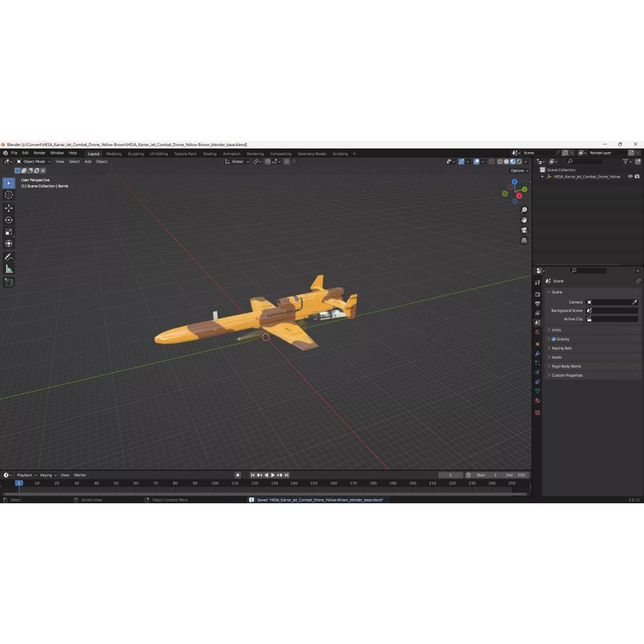Image resolution: width=644 pixels, height=644 pixels.
Task: Click the timeline horizontal scrollbar
Action: tap(265, 494)
